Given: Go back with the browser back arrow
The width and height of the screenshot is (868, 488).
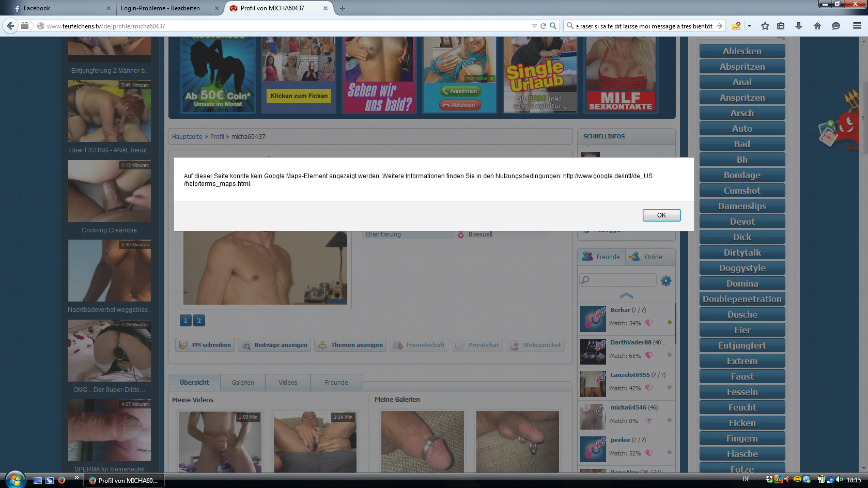Looking at the screenshot, I should pyautogui.click(x=10, y=26).
